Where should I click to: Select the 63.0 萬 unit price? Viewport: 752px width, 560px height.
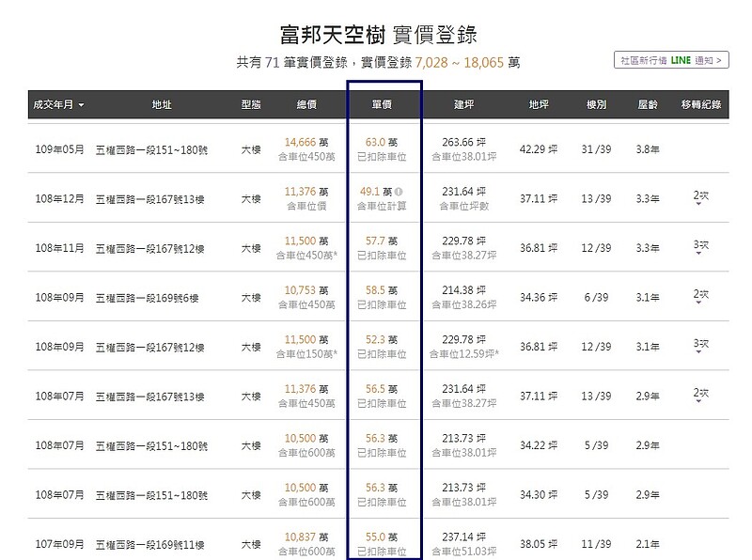(x=382, y=143)
